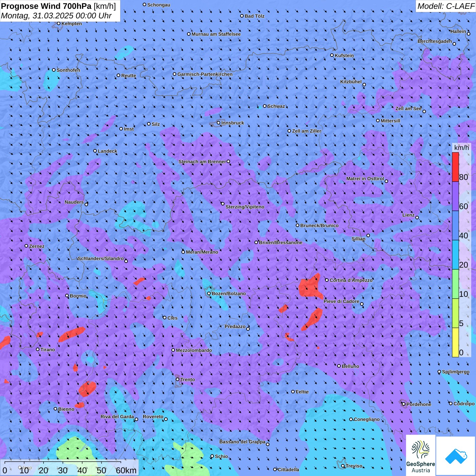The height and width of the screenshot is (476, 476).
Task: Click the Murnau am Staffelsee label
Action: pos(216,34)
